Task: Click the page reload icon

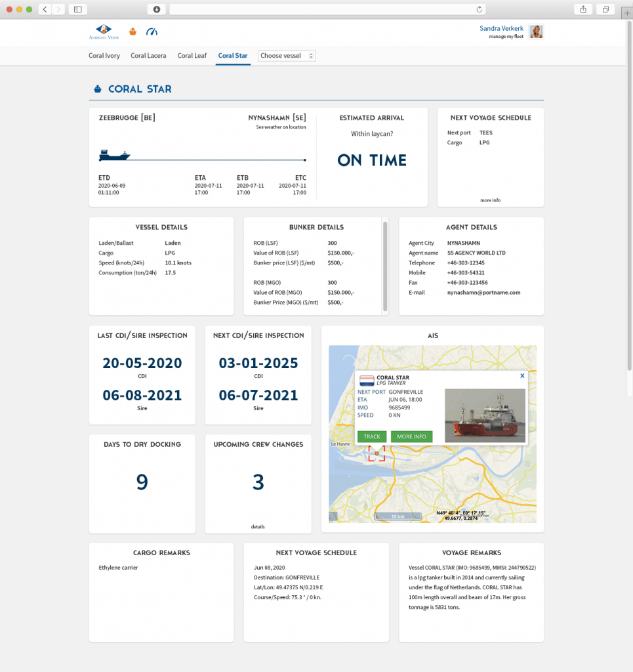Action: click(x=480, y=9)
